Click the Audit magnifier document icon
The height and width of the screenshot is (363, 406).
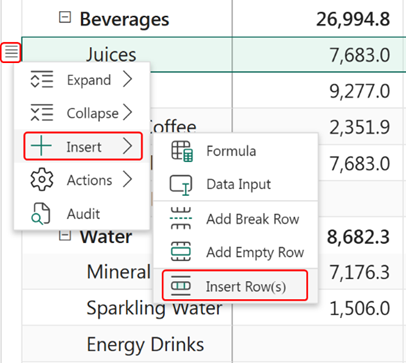(41, 214)
